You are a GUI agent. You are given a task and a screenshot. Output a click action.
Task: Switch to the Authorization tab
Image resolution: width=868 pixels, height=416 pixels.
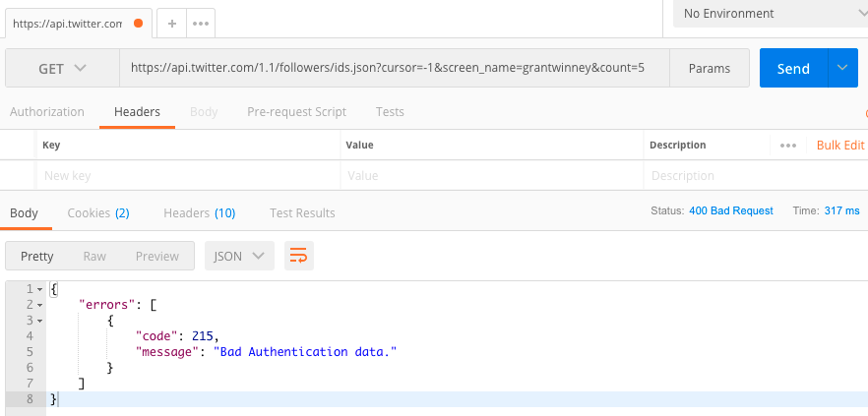47,112
